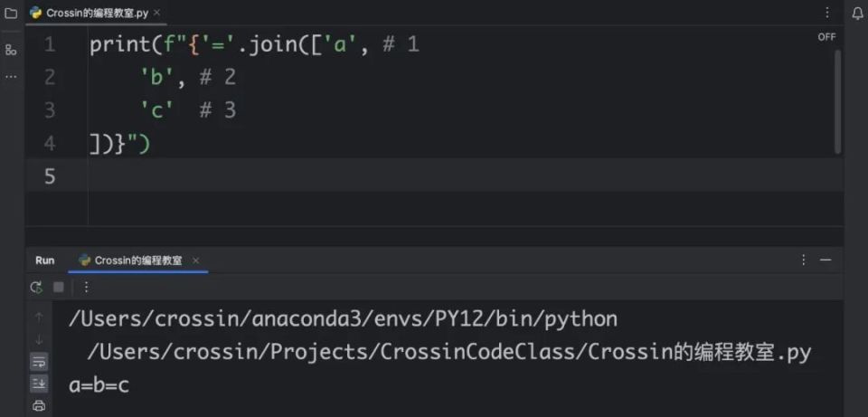Rerun the Crossin的编程教室 script
The image size is (868, 417).
[36, 287]
